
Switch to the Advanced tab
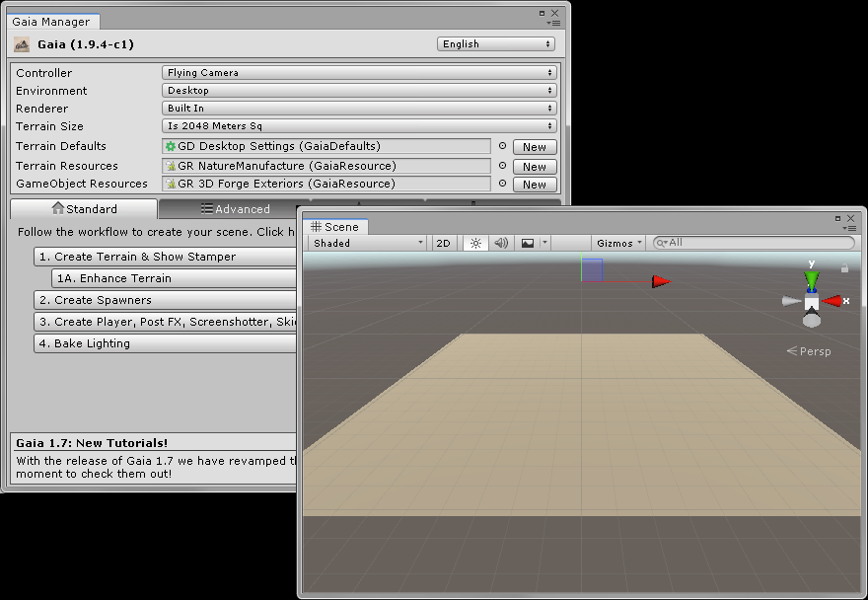click(236, 209)
